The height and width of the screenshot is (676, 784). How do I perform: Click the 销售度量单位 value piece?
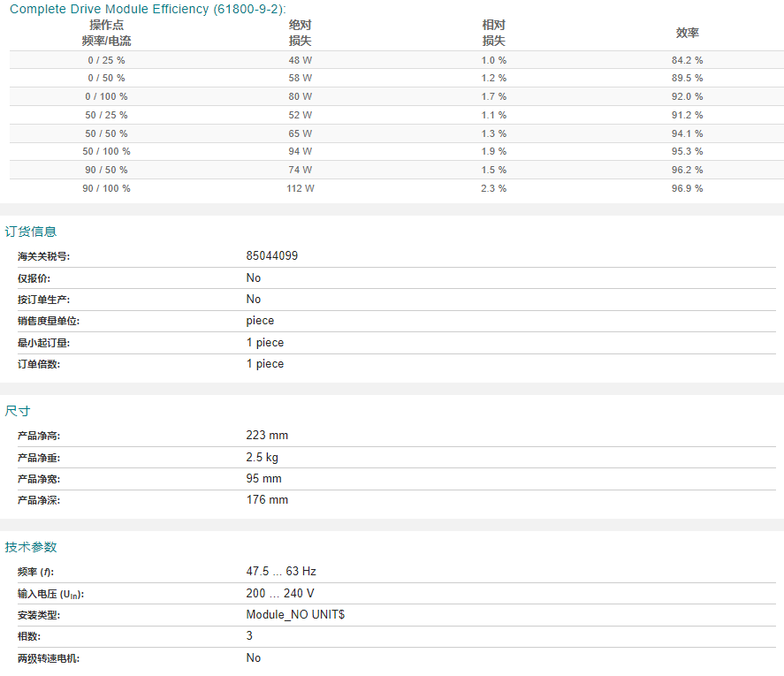(260, 321)
